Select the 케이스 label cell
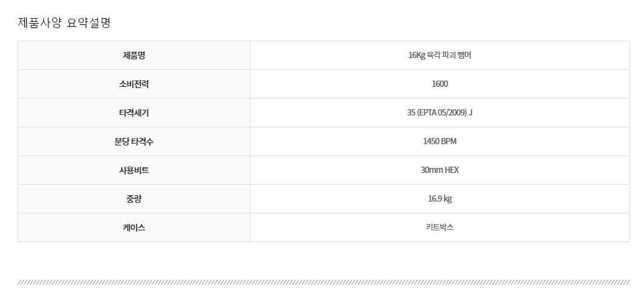The width and height of the screenshot is (644, 304). tap(134, 228)
